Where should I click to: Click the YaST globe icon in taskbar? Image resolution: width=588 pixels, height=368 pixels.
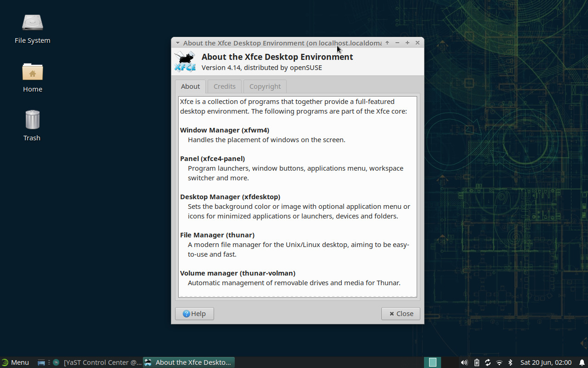(x=56, y=362)
